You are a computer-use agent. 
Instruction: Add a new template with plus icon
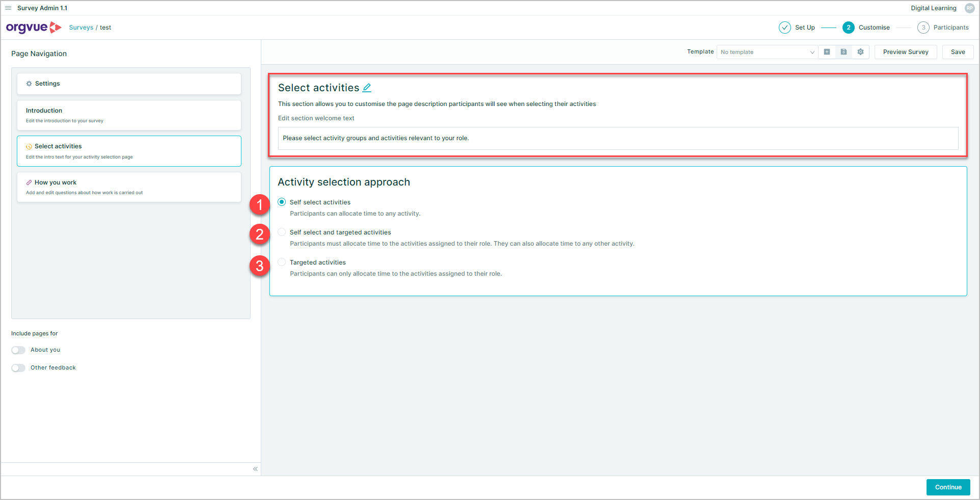(x=827, y=52)
